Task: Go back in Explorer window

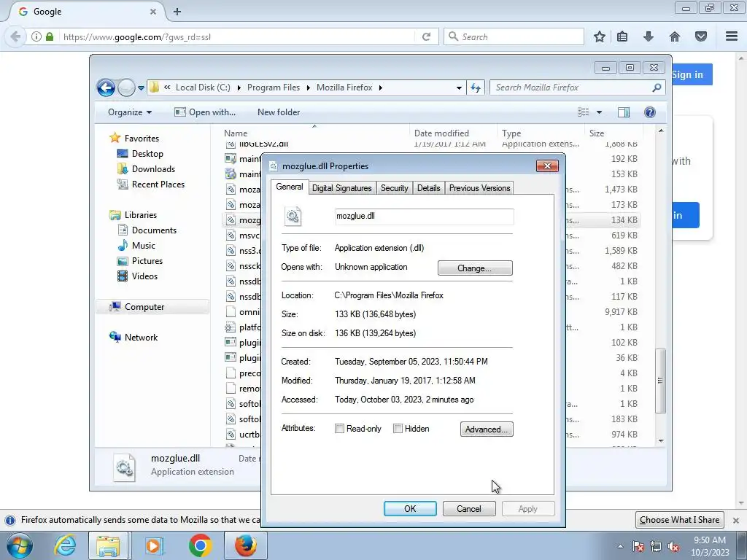Action: coord(106,87)
